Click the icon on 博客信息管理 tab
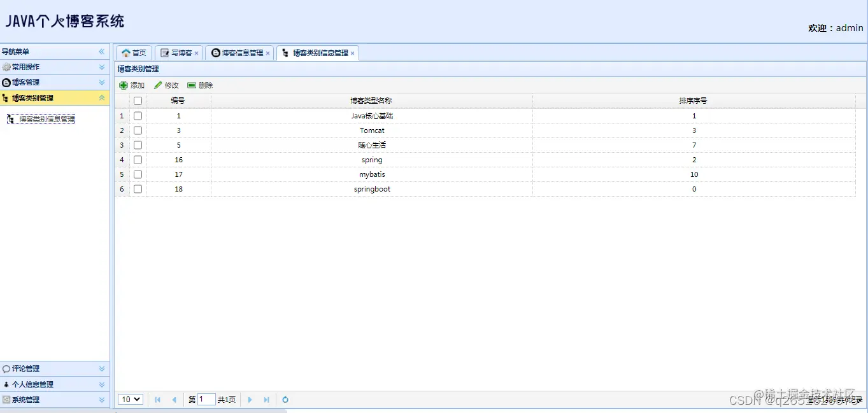Screen dimensions: 868x413 click(216, 53)
